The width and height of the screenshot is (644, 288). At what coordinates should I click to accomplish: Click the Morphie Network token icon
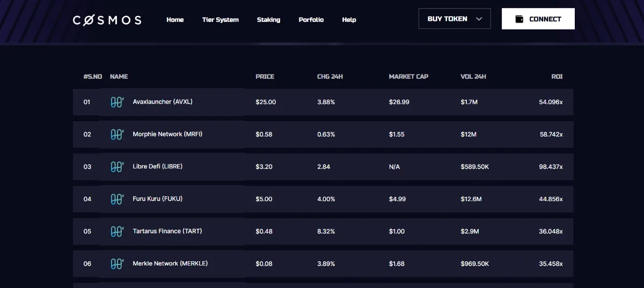click(x=117, y=134)
